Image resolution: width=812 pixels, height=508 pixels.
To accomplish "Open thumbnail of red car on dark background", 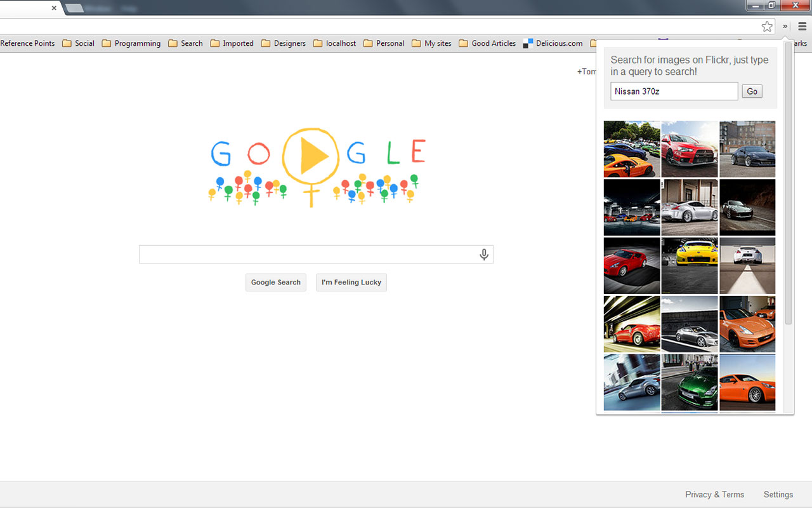I will (632, 265).
